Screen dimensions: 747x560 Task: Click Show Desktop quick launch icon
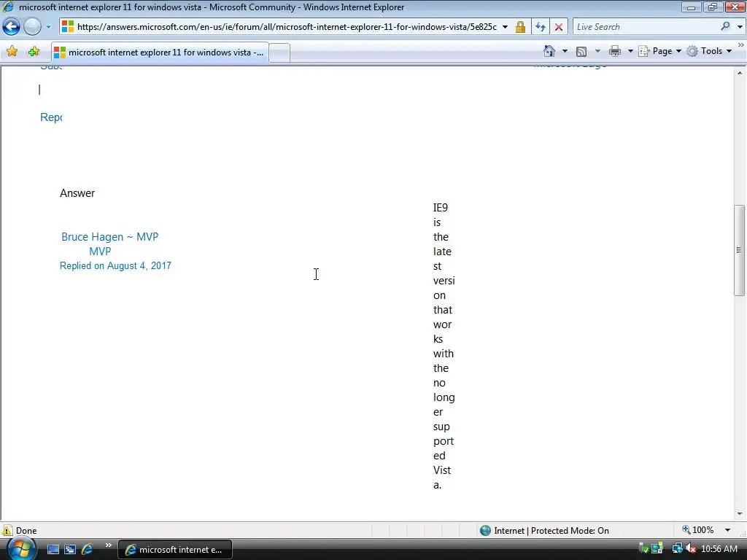[53, 550]
